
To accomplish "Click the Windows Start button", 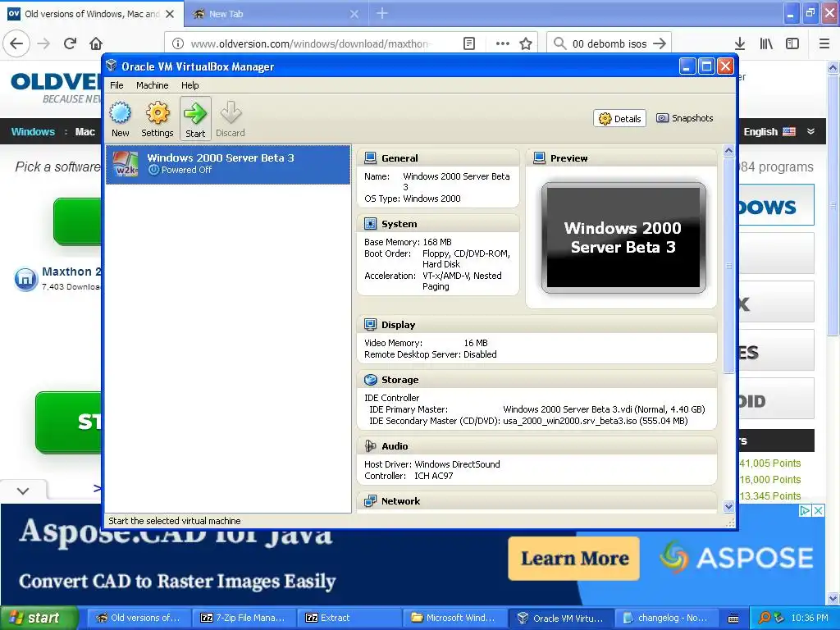I will click(x=39, y=618).
